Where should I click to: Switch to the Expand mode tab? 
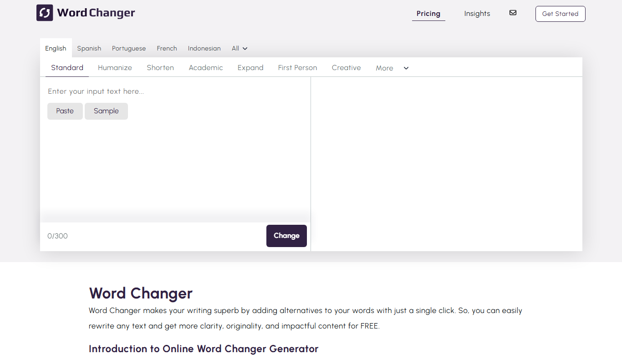coord(250,67)
